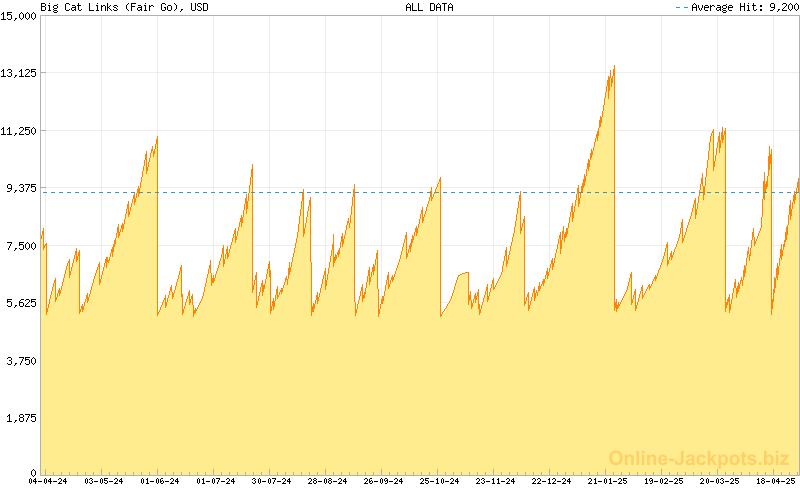Select the 22-12-24 date on x-axis
This screenshot has height=490, width=800.
point(549,481)
